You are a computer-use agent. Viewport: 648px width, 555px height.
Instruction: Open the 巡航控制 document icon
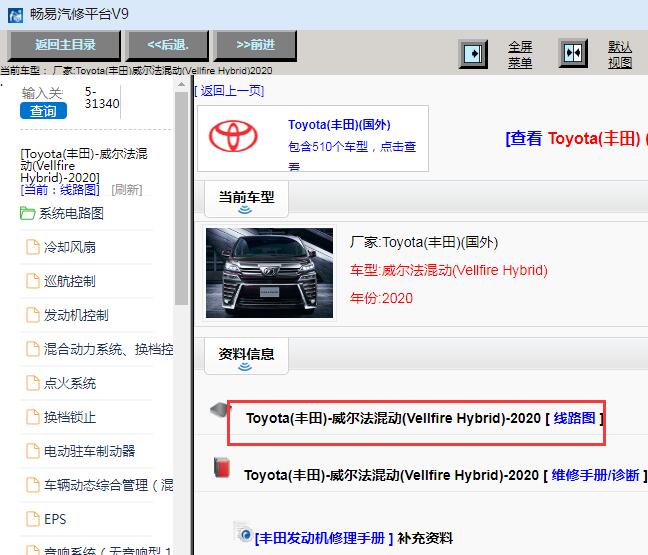(33, 281)
